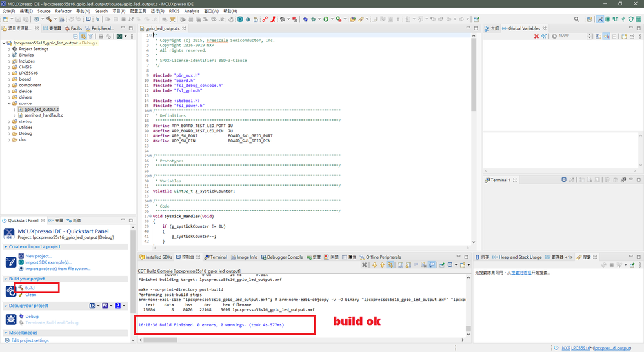Click the build hammer icon in toolbar
Image resolution: width=644 pixels, height=352 pixels.
49,19
